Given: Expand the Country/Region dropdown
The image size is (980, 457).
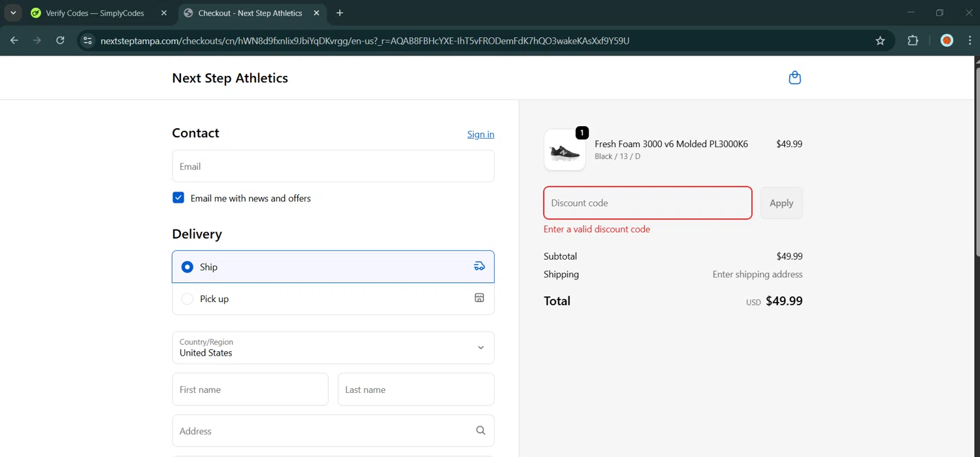Looking at the screenshot, I should tap(333, 347).
